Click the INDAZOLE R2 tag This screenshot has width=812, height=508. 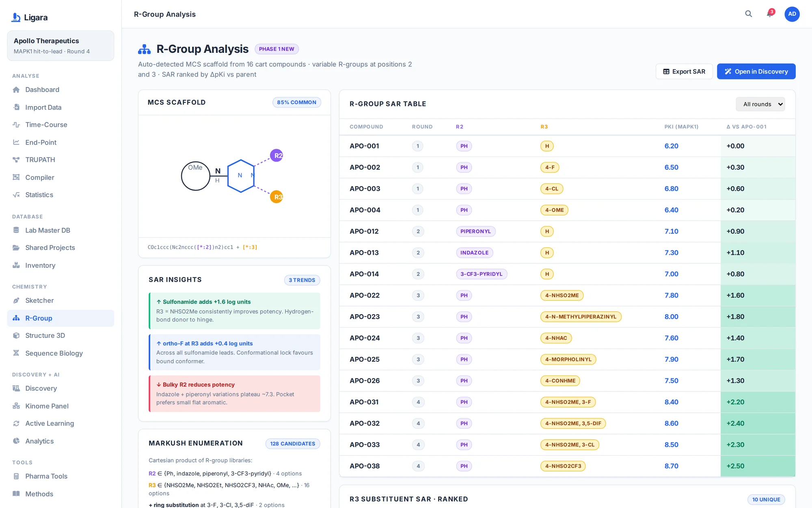point(474,253)
